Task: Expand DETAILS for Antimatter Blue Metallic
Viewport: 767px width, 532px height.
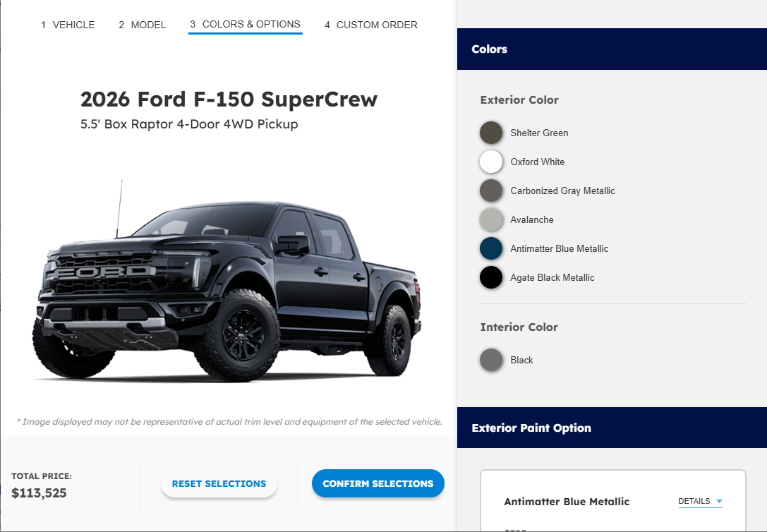Action: click(x=700, y=501)
